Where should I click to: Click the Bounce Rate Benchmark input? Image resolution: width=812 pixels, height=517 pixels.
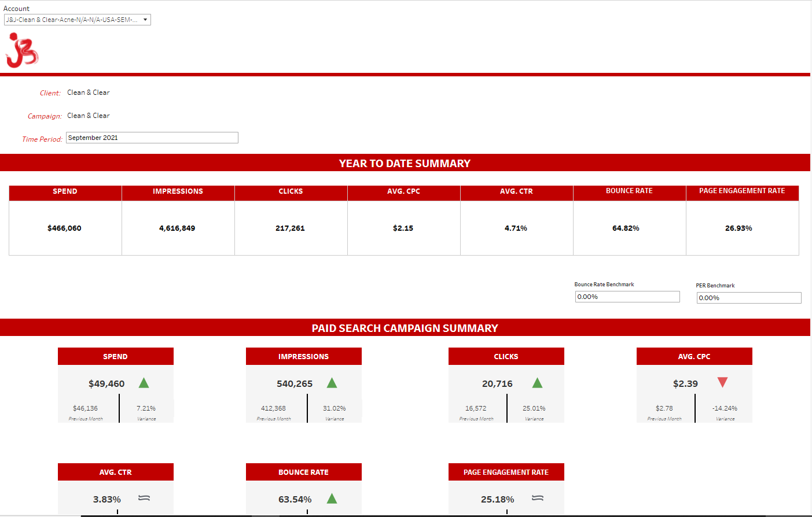627,297
